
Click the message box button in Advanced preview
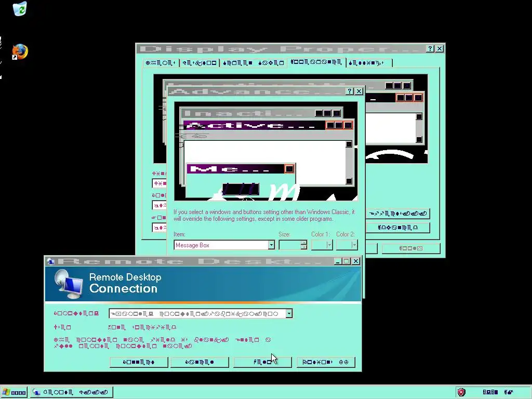pos(241,189)
